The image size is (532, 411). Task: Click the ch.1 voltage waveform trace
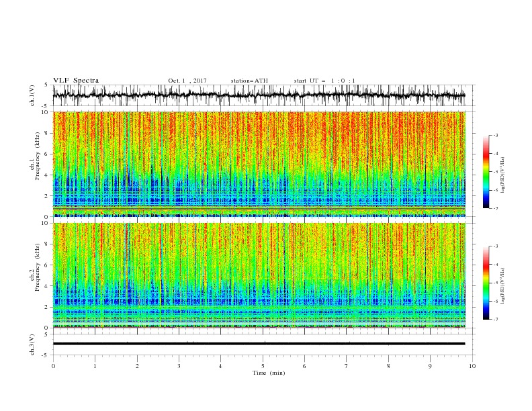pos(259,95)
